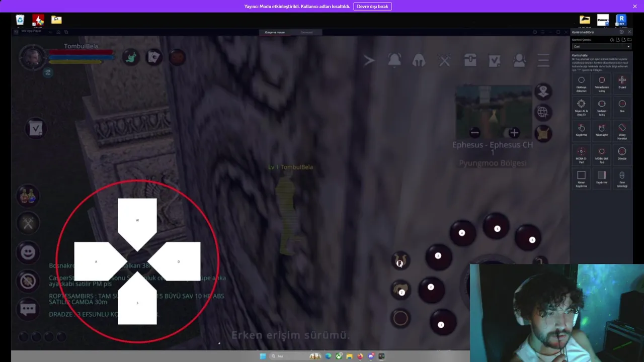Add the Nişan Al ve Ateş Et control

(x=581, y=107)
